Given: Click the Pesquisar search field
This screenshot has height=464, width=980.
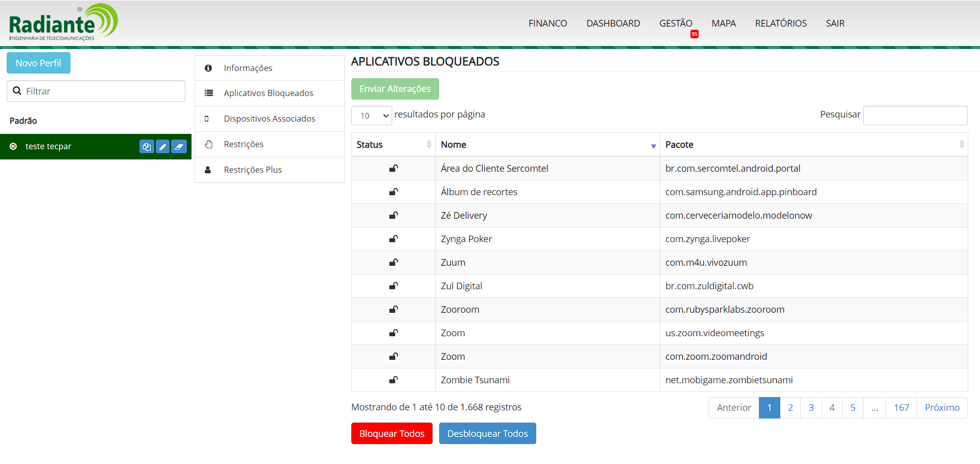Looking at the screenshot, I should point(915,115).
